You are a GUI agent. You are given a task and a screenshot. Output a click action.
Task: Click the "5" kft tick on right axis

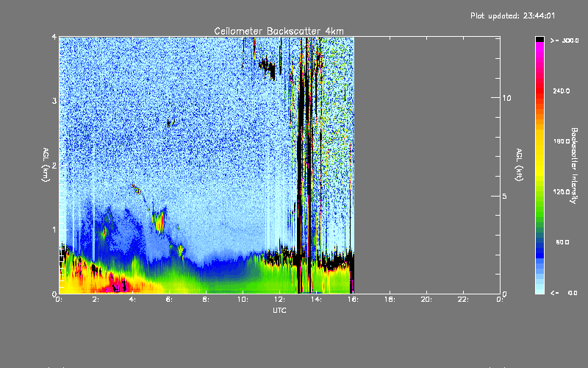[505, 196]
